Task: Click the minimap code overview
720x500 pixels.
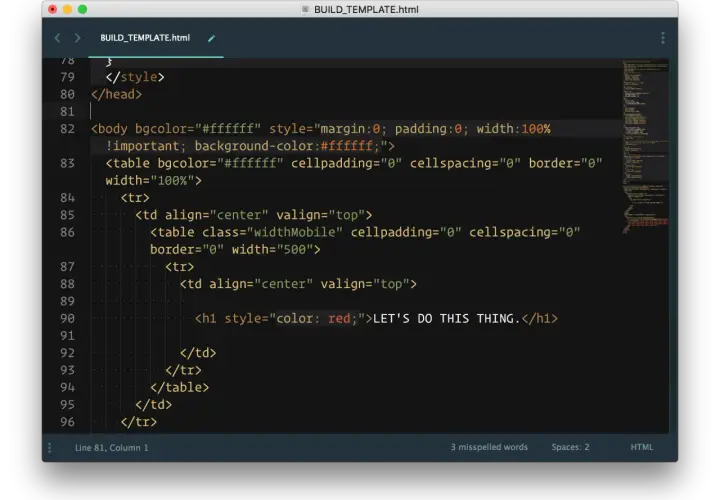Action: (645, 147)
